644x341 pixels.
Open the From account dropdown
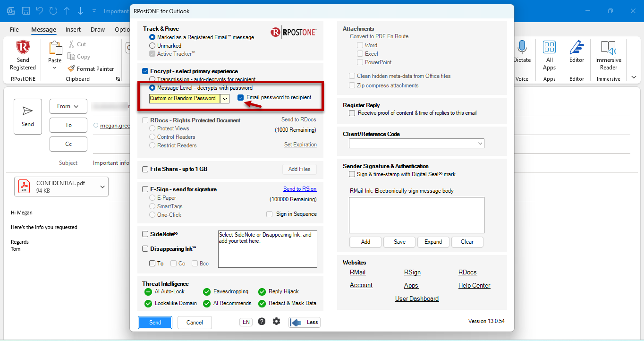point(68,106)
